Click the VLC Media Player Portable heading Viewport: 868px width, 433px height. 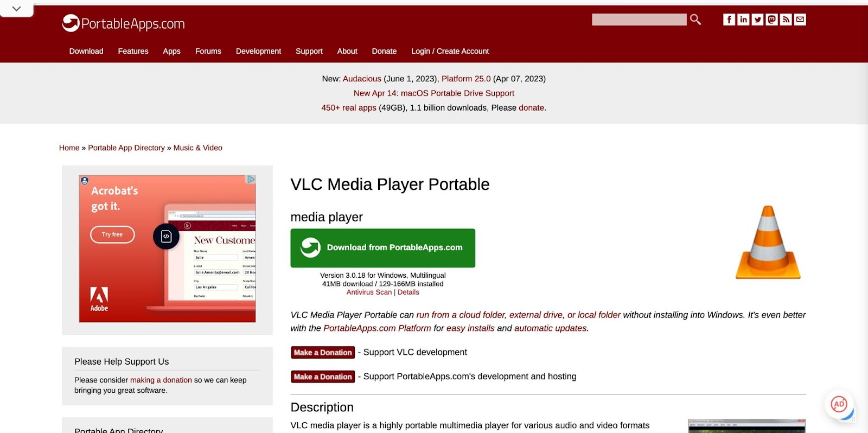[390, 184]
